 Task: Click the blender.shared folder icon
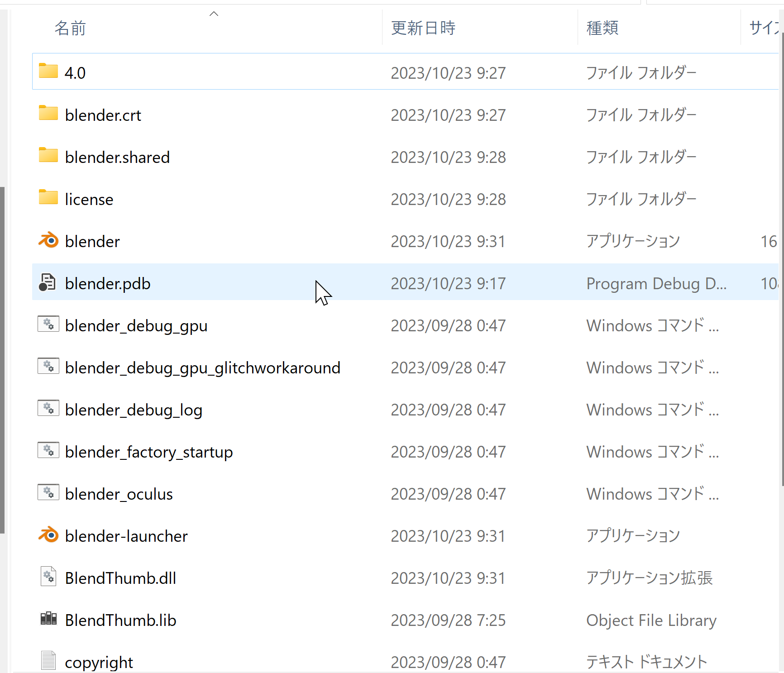pyautogui.click(x=48, y=155)
